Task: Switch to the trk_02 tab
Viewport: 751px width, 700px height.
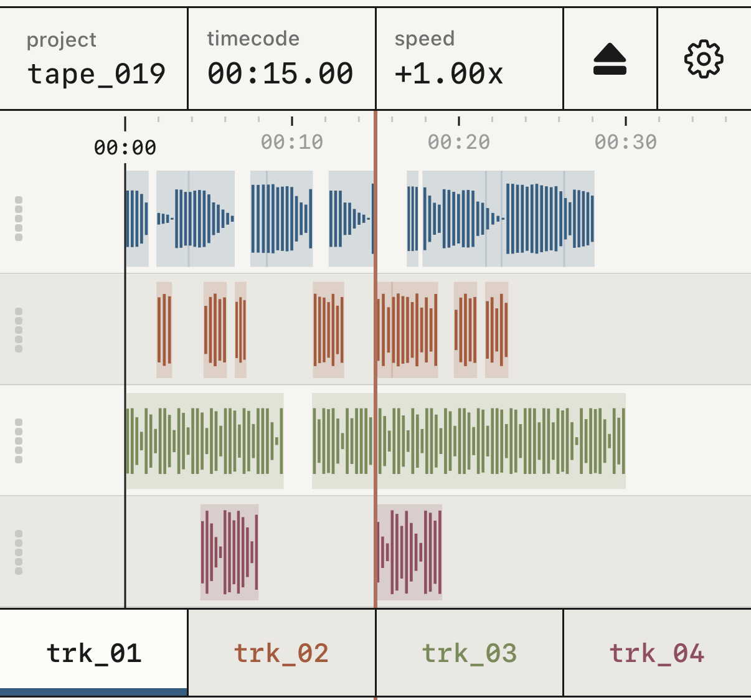Action: [x=281, y=653]
